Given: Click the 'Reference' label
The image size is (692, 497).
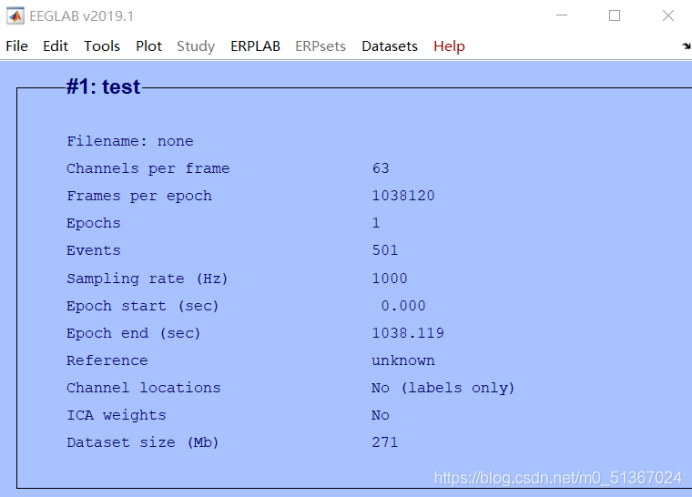Looking at the screenshot, I should tap(107, 361).
